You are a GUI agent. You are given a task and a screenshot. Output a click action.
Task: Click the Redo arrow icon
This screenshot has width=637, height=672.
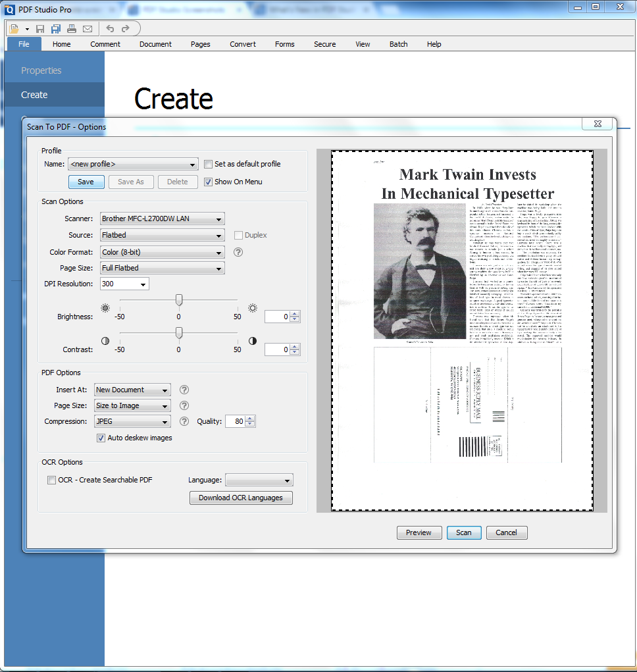point(126,29)
